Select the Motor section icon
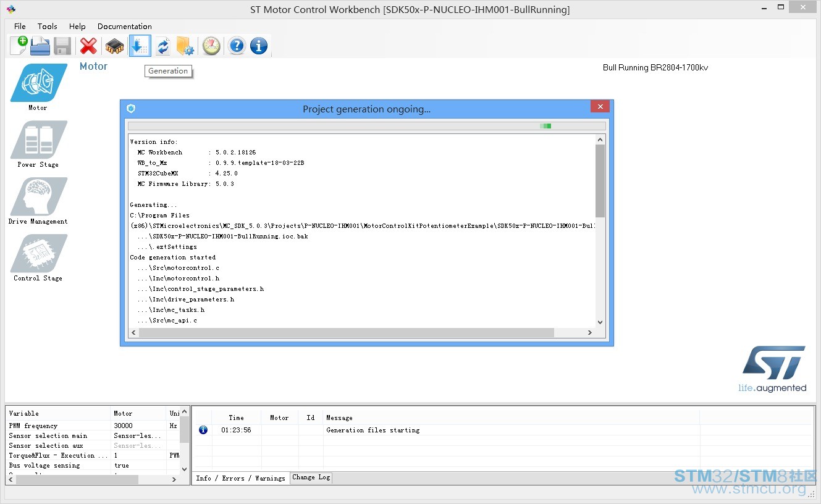The image size is (821, 504). point(38,83)
